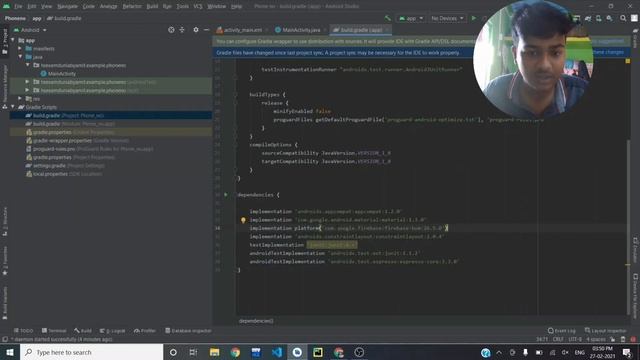This screenshot has height=360, width=640.
Task: Open the VCS menu
Action: click(x=198, y=6)
